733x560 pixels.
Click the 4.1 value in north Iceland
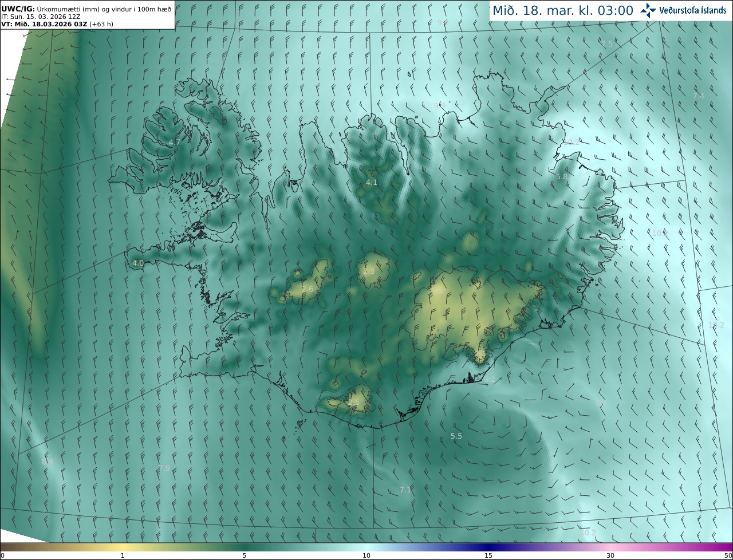pyautogui.click(x=372, y=182)
